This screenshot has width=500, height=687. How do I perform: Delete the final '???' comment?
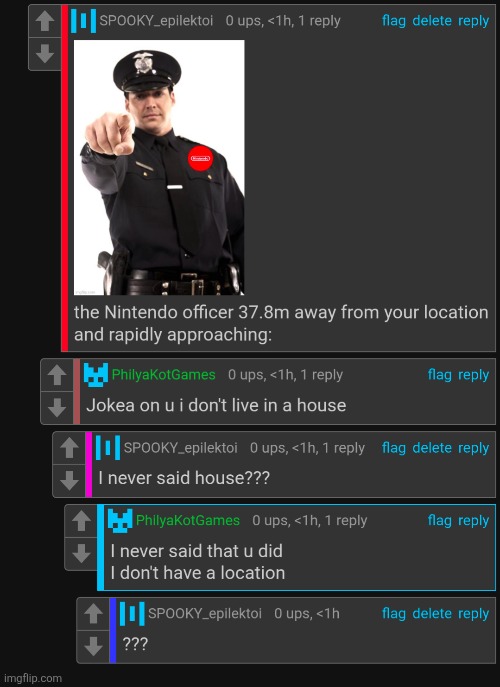(x=432, y=613)
